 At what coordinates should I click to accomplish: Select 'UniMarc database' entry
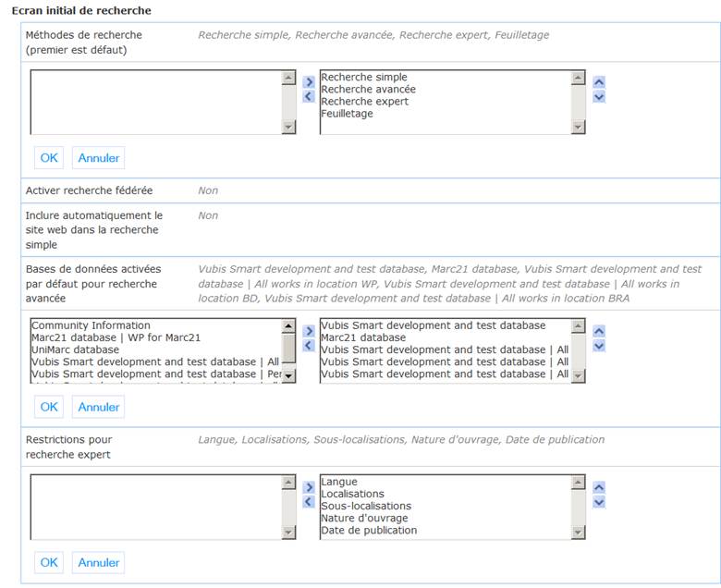tap(76, 349)
